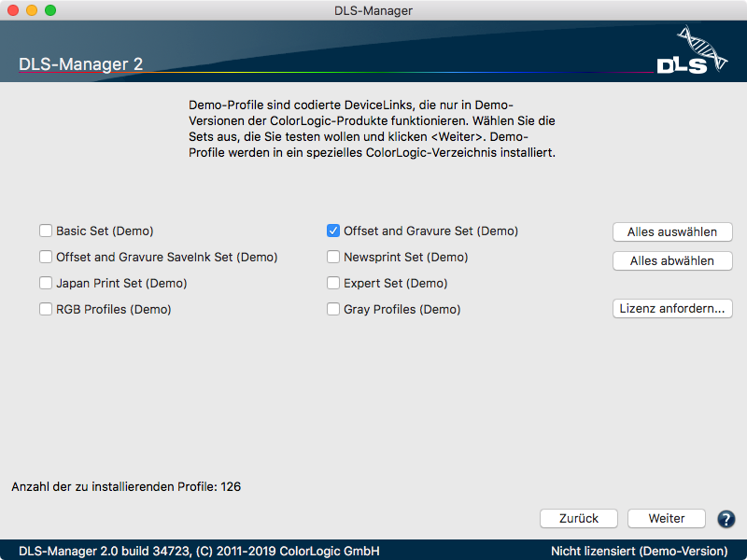Viewport: 747px width, 560px height.
Task: Click the profile count text showing 126
Action: pyautogui.click(x=125, y=486)
